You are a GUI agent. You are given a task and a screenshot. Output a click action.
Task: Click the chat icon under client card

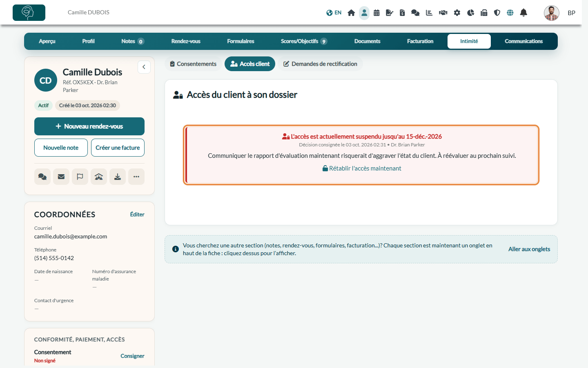click(42, 177)
